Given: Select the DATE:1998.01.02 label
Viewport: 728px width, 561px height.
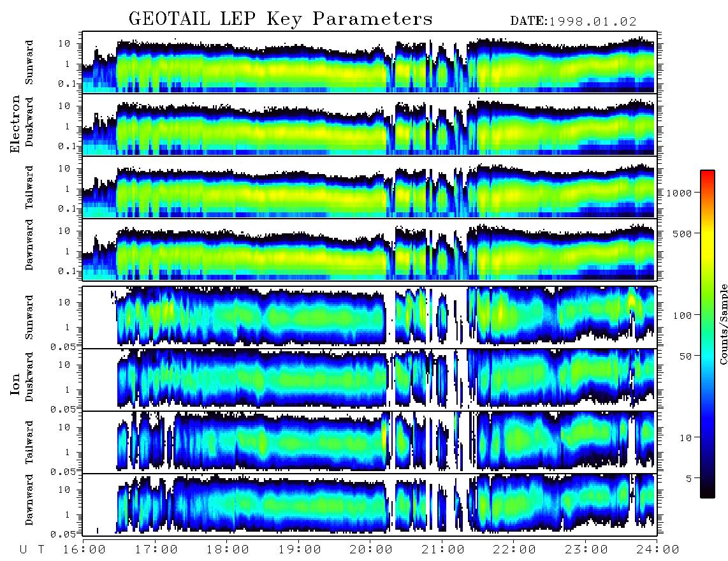Looking at the screenshot, I should (x=573, y=22).
